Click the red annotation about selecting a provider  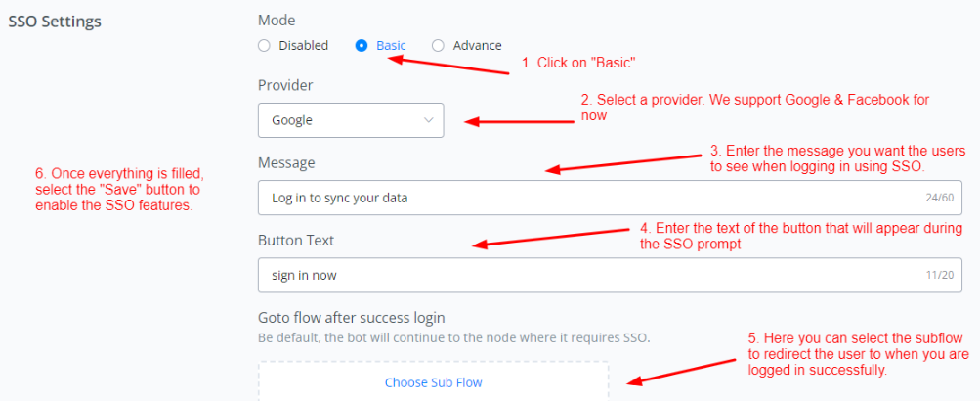pyautogui.click(x=755, y=108)
